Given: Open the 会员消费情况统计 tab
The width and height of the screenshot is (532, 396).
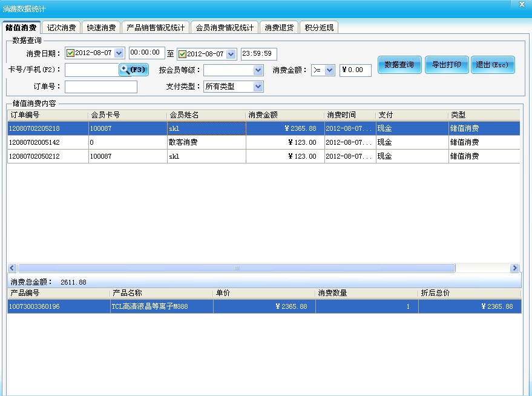Looking at the screenshot, I should (223, 27).
